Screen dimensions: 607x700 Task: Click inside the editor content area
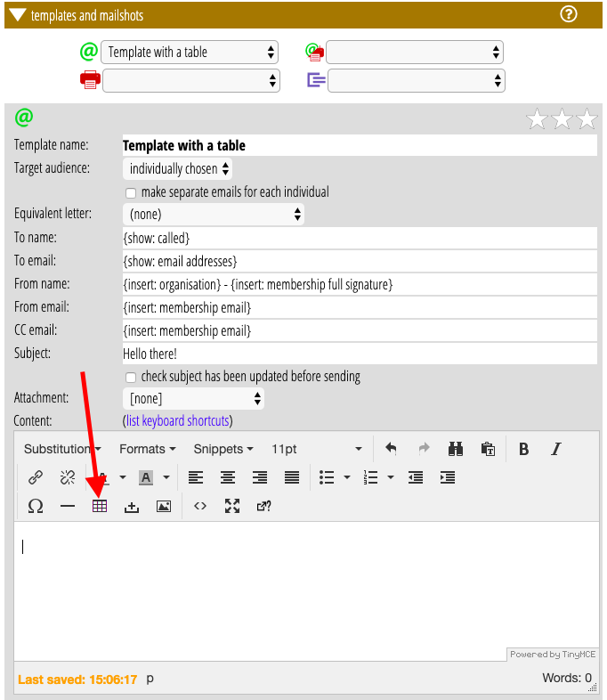point(306,591)
